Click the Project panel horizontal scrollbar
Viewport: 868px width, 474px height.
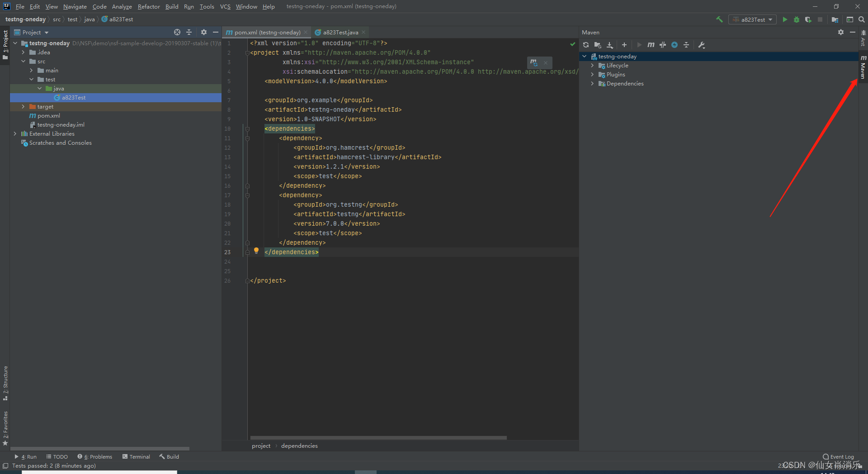pos(99,449)
